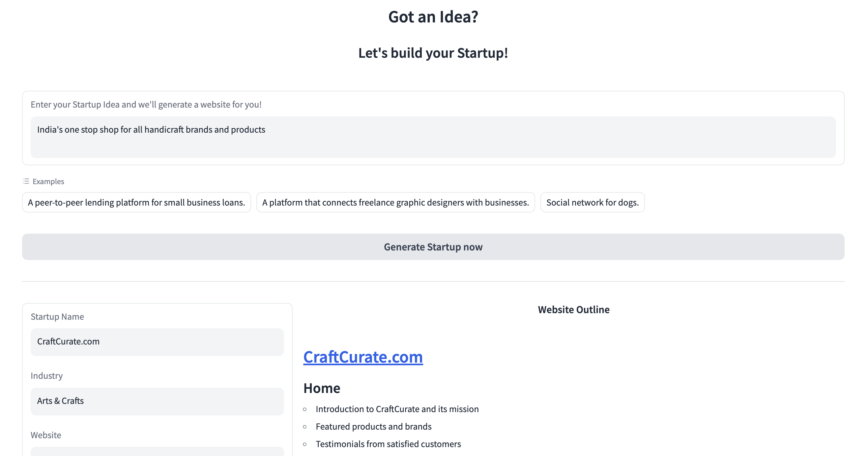Viewport: 868px width, 456px height.
Task: Click the 'Home' section heading
Action: 322,388
